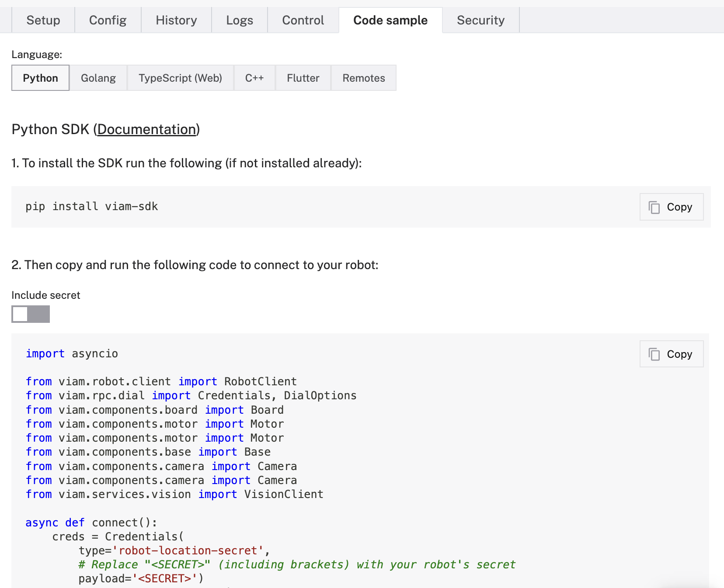Click Copy on the install command block
The width and height of the screenshot is (724, 588).
click(x=671, y=207)
